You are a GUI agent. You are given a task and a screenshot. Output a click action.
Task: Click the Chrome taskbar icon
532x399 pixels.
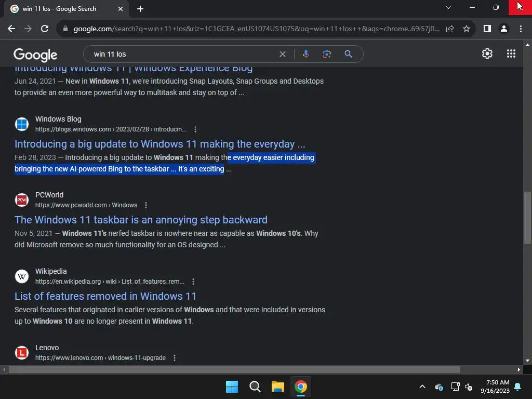(x=300, y=387)
